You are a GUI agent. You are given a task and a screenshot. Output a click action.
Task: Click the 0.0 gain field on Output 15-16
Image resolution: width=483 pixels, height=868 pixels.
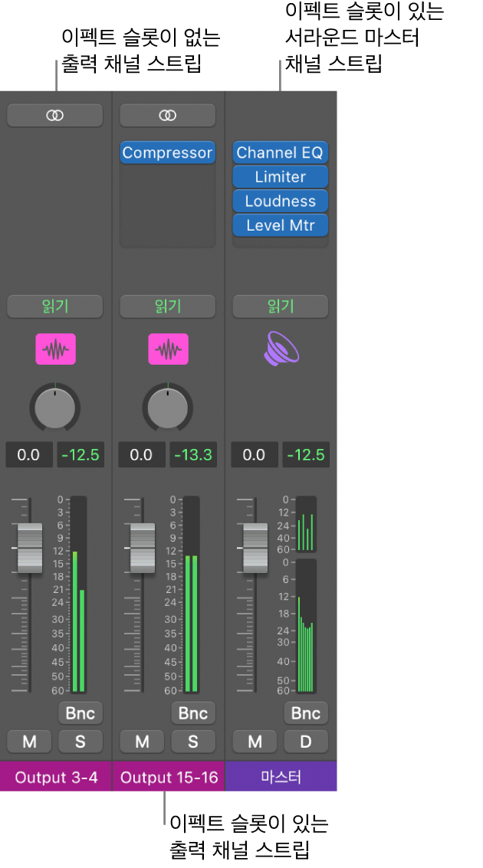coord(142,455)
